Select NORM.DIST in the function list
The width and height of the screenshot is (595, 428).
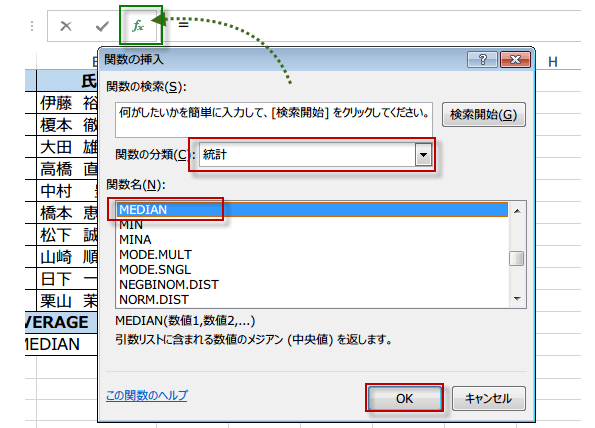tap(312, 299)
